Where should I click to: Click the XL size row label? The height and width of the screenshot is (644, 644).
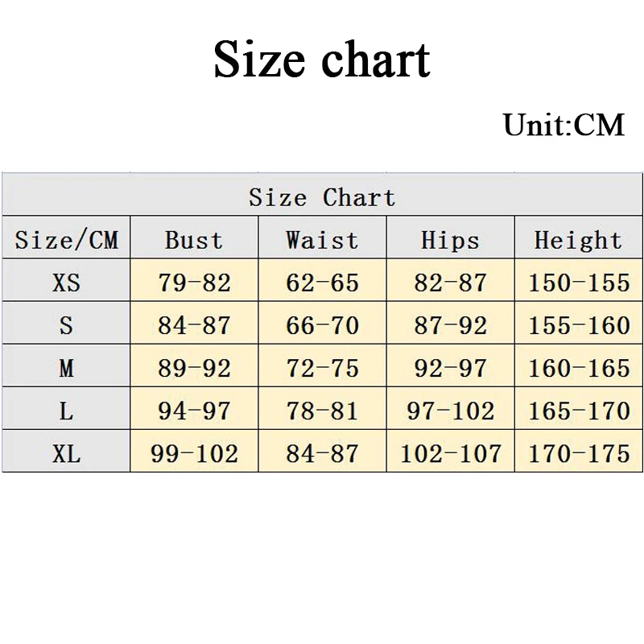66,453
